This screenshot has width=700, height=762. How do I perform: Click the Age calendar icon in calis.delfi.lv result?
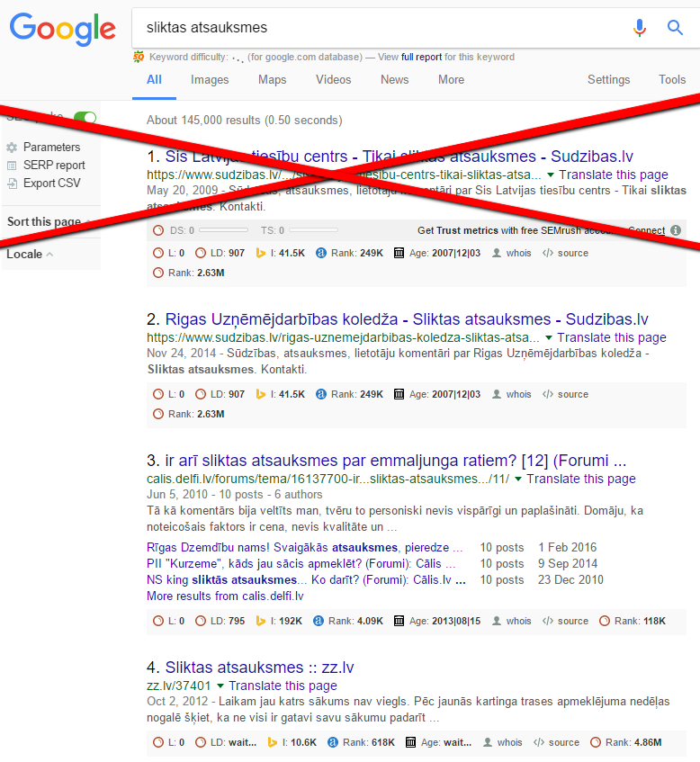coord(399,621)
